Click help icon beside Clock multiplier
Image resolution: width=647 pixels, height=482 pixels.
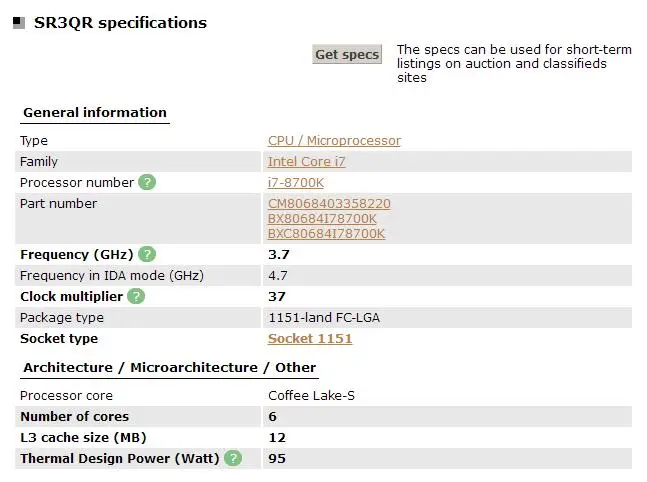click(x=136, y=296)
